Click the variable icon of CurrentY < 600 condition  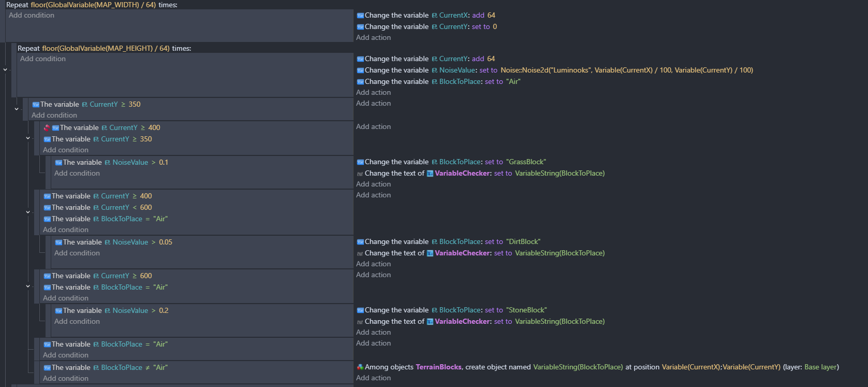pos(47,208)
